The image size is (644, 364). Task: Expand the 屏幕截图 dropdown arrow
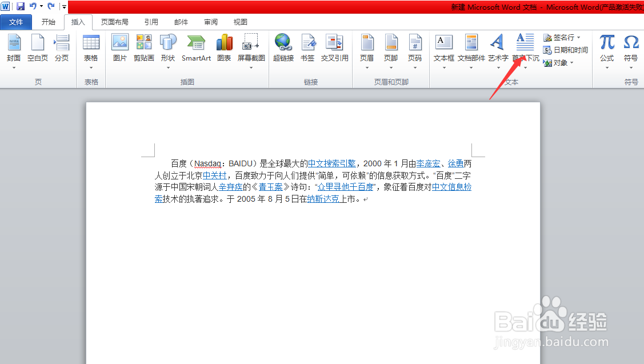(251, 68)
